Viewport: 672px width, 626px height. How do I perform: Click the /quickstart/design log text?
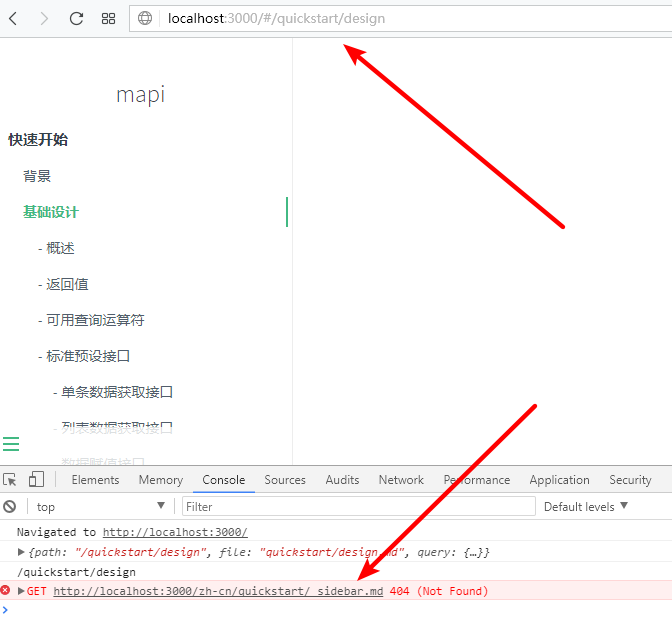pos(76,572)
